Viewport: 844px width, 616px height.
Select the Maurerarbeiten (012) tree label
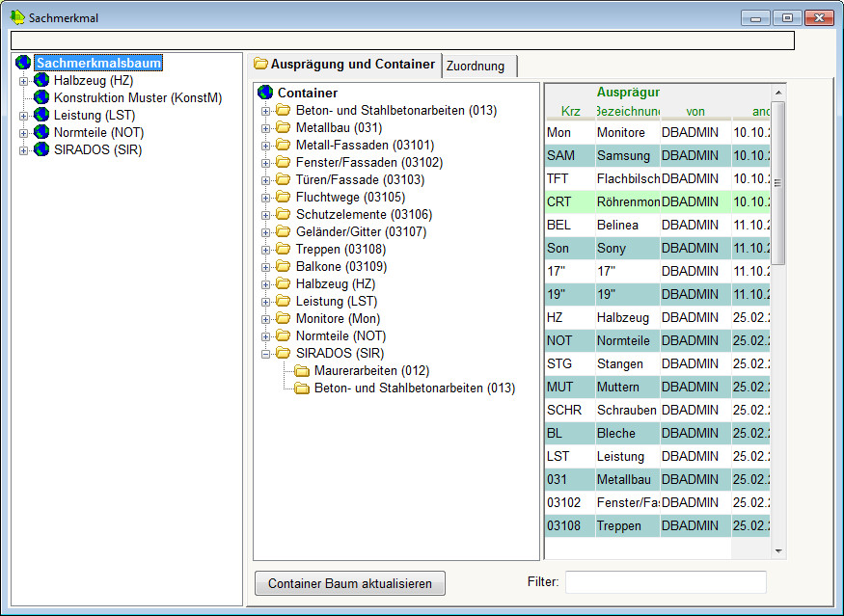(371, 371)
